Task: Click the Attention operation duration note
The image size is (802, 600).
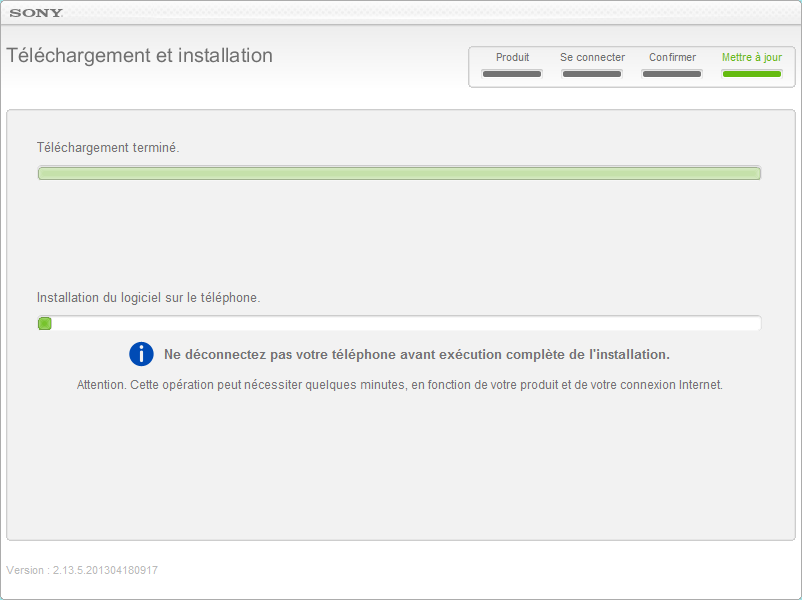Action: 399,385
